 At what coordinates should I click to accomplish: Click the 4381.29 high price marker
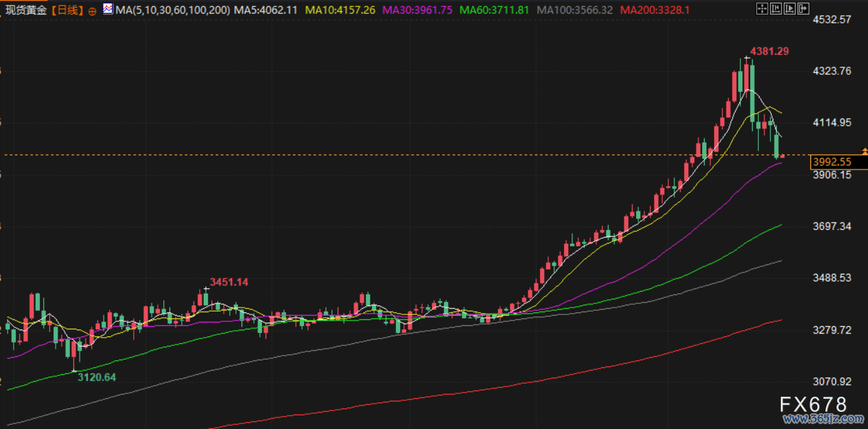769,51
